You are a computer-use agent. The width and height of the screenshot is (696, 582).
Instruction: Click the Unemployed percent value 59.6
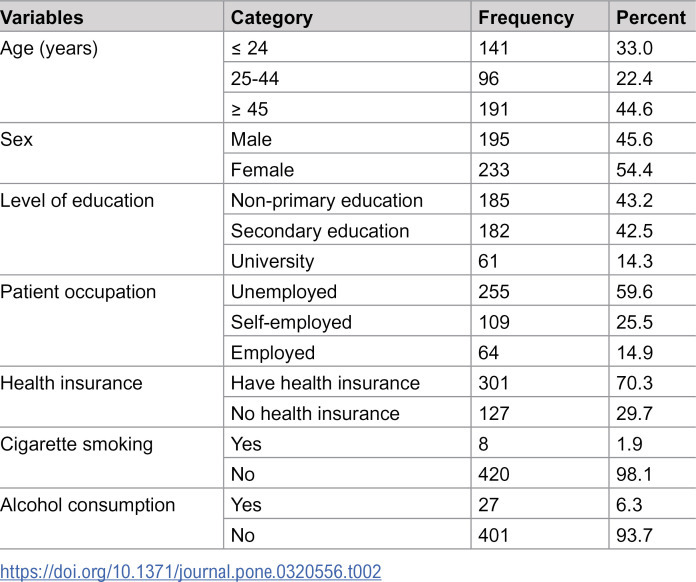coord(634,292)
